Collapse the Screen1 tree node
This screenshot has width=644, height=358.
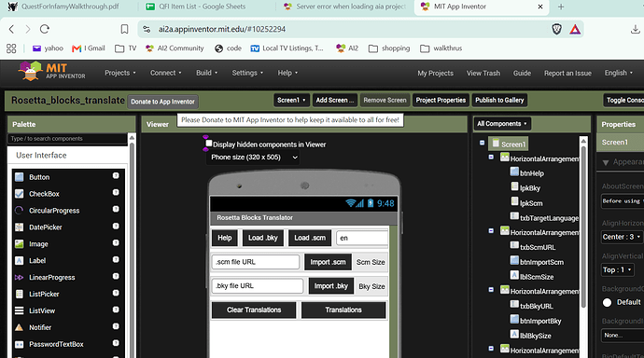(x=483, y=143)
